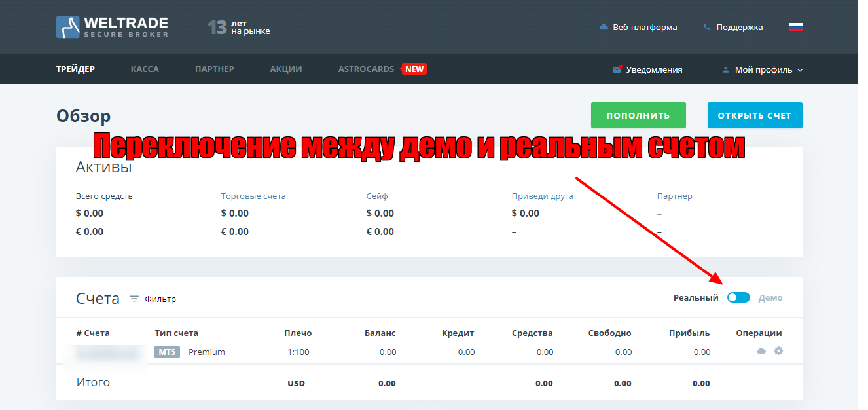Go to the ASTROCARDS NEW section
The height and width of the screenshot is (410, 868).
[382, 69]
